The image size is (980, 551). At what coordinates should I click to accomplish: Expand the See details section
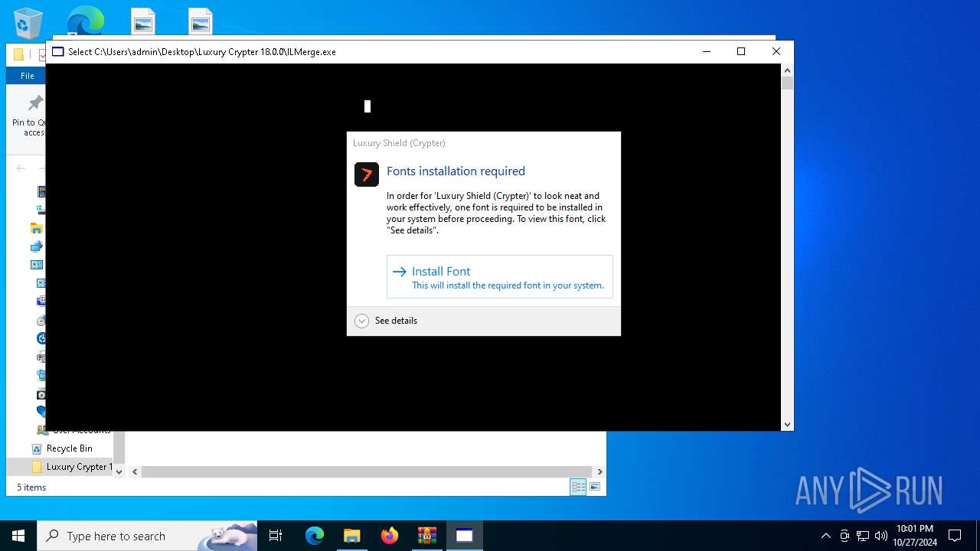(386, 321)
